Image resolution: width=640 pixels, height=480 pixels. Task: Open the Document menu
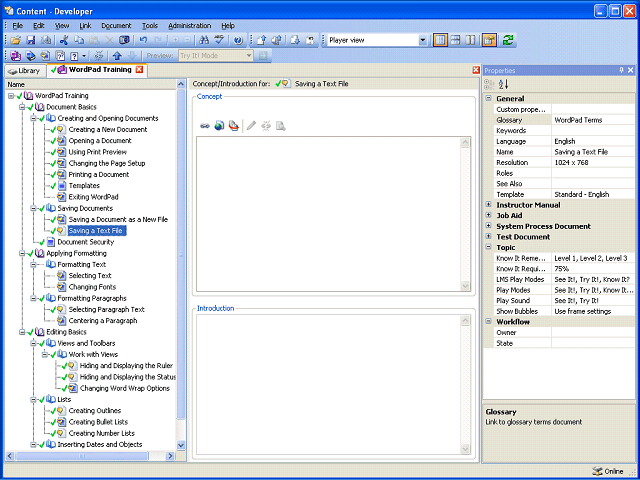pyautogui.click(x=116, y=25)
